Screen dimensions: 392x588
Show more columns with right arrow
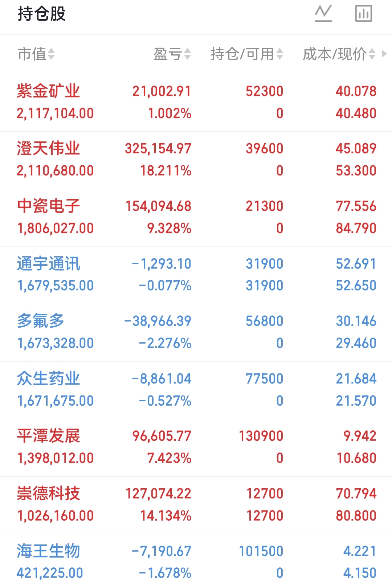coord(384,54)
